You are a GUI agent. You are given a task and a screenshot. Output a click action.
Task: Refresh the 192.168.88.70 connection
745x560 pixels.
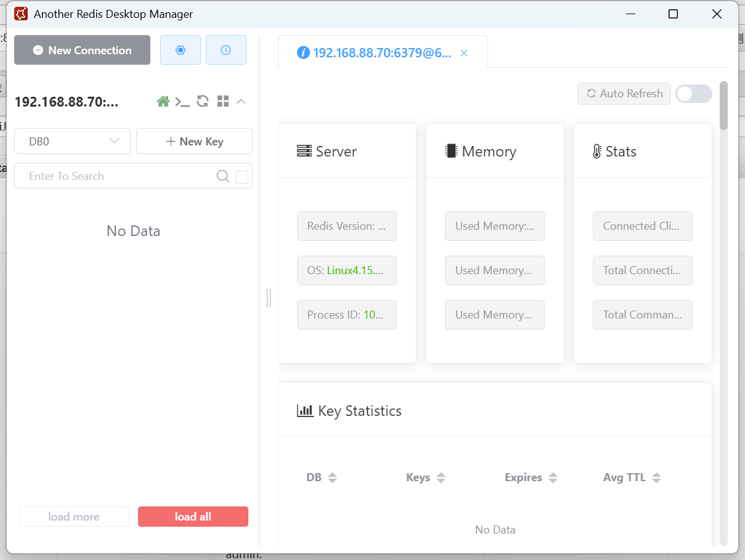203,102
